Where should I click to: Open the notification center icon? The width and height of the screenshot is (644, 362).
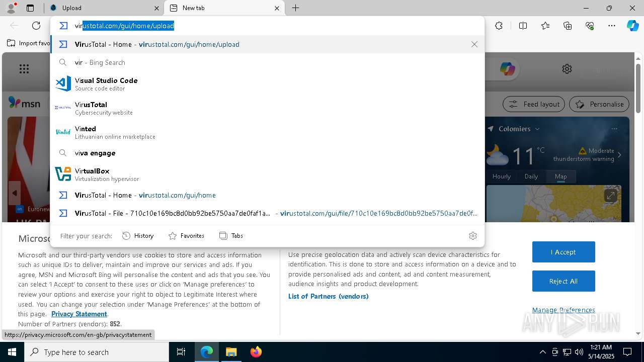coord(628,352)
